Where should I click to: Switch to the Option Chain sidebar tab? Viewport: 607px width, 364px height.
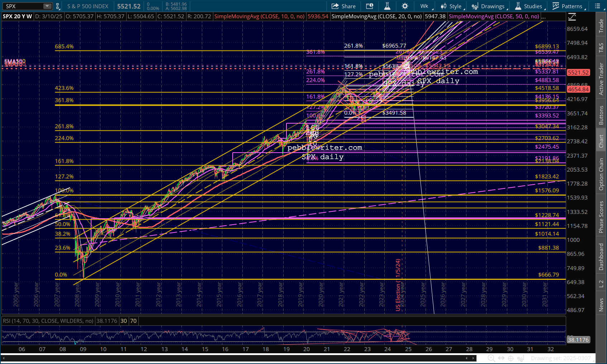pos(601,174)
